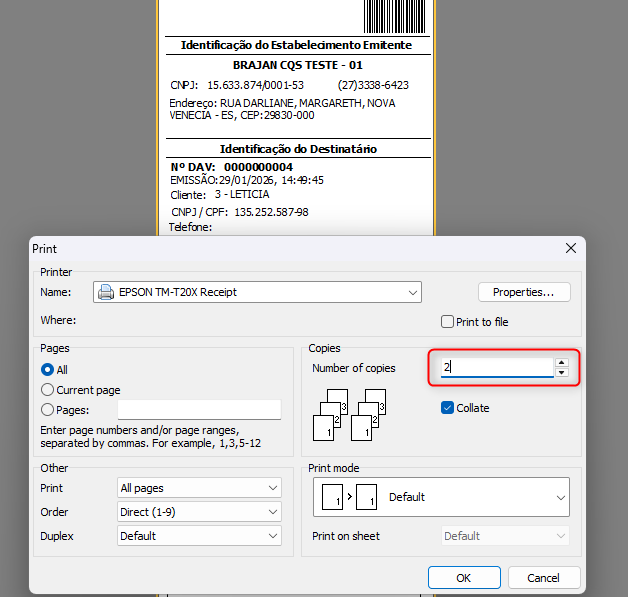This screenshot has width=628, height=597.
Task: Enable the Print to file checkbox
Action: (448, 321)
